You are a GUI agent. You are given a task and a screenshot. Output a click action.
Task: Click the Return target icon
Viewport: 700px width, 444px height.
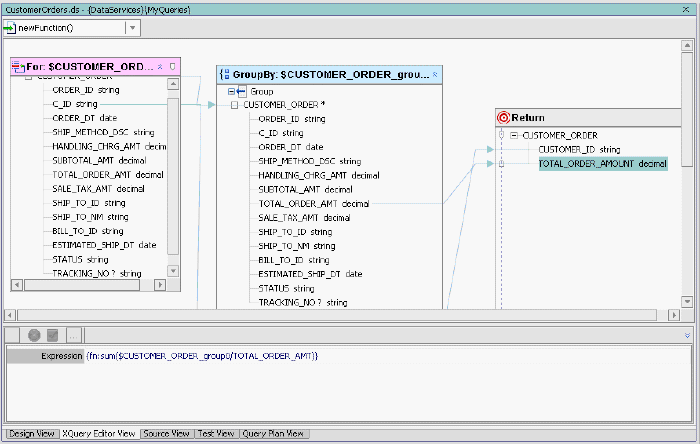(504, 118)
